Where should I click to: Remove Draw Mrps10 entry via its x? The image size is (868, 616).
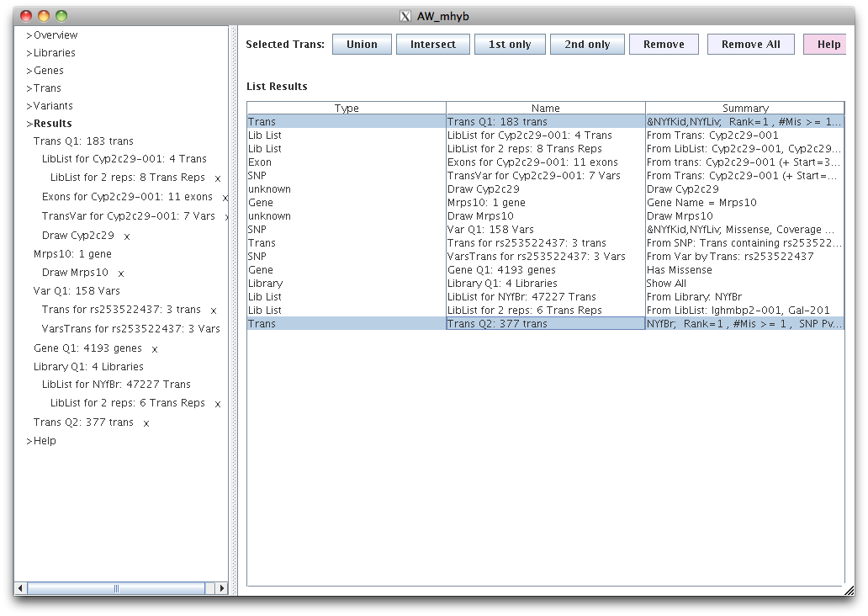pyautogui.click(x=121, y=273)
